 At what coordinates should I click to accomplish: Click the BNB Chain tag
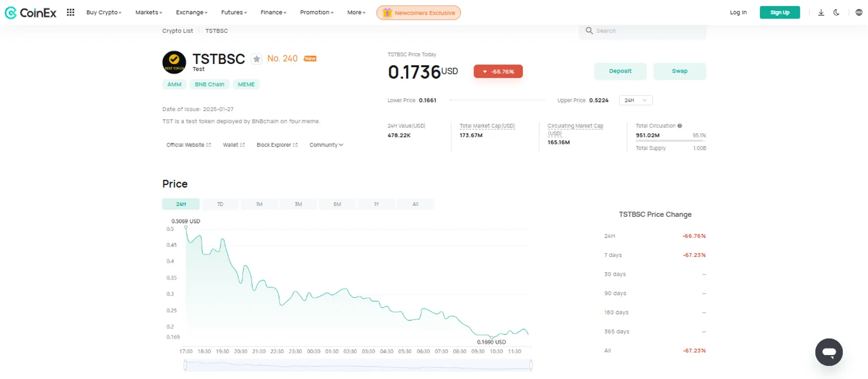pos(209,85)
